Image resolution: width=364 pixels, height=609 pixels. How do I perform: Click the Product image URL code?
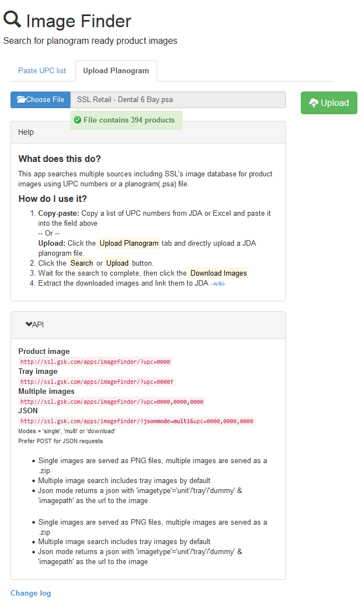(x=95, y=362)
